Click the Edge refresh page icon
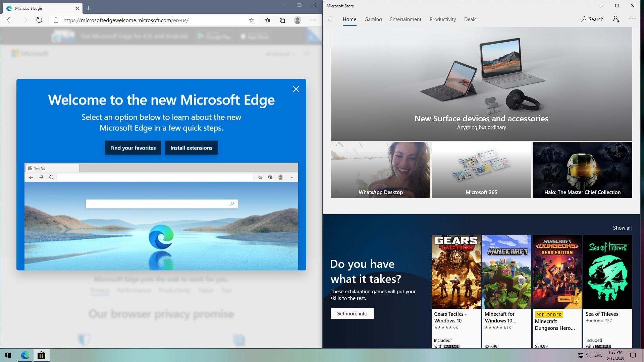This screenshot has width=644, height=362. [x=39, y=20]
